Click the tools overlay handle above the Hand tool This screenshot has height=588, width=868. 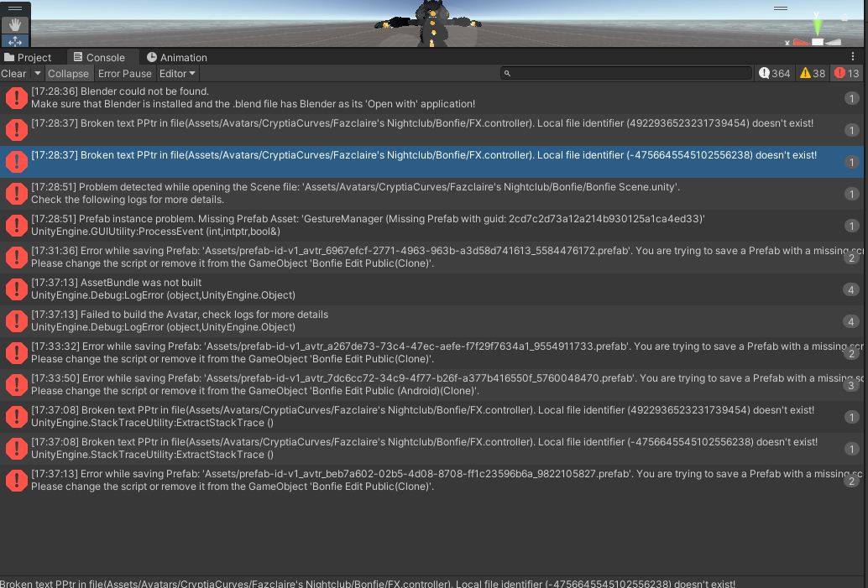coord(15,8)
